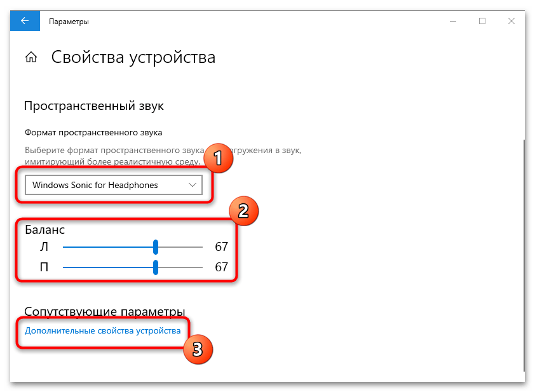The image size is (535, 392).
Task: Open the Windows Sonic for Headphones dropdown
Action: (113, 186)
